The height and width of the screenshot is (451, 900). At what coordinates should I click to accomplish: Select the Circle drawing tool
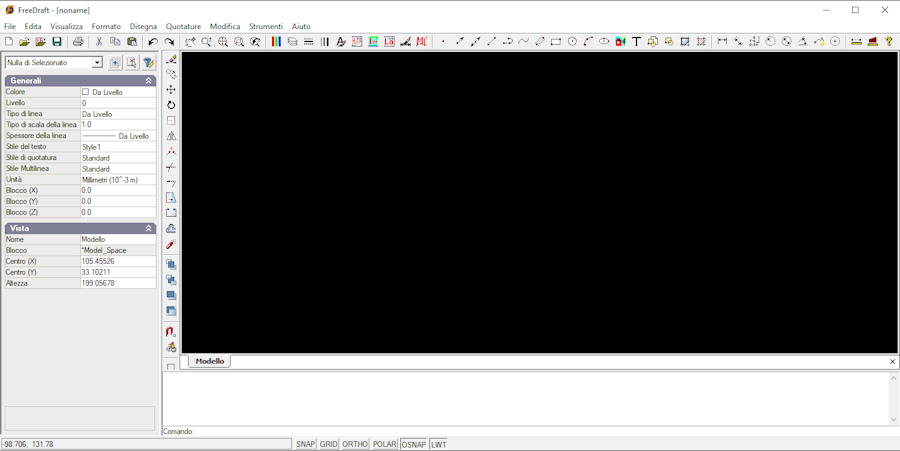click(572, 41)
